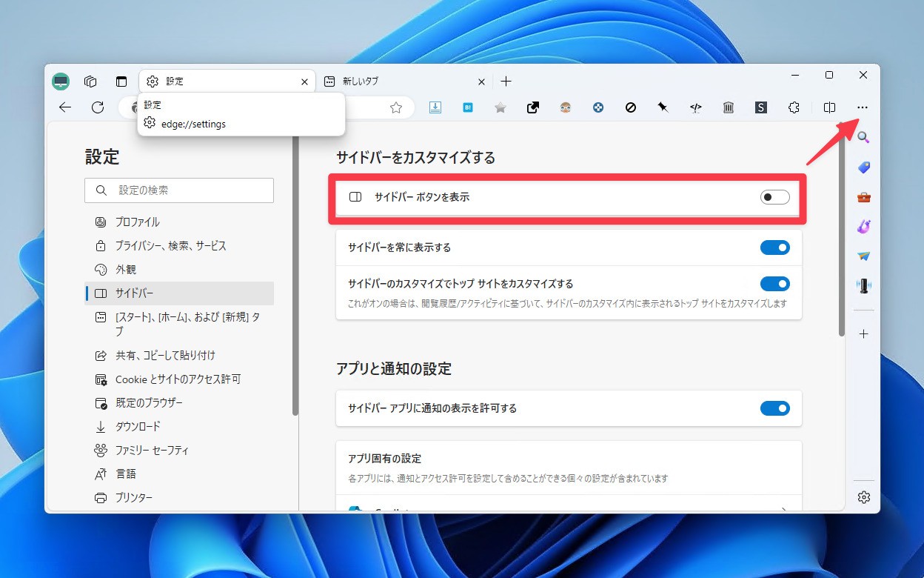Click the shopping tag icon in sidebar
The width and height of the screenshot is (924, 578).
(x=863, y=167)
